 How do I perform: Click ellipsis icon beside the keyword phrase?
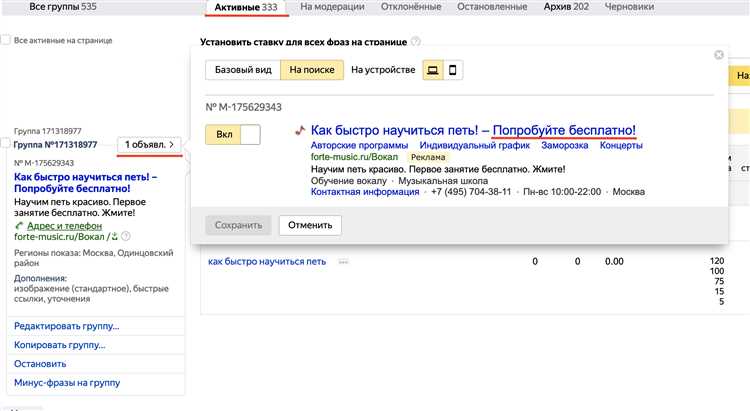click(343, 262)
